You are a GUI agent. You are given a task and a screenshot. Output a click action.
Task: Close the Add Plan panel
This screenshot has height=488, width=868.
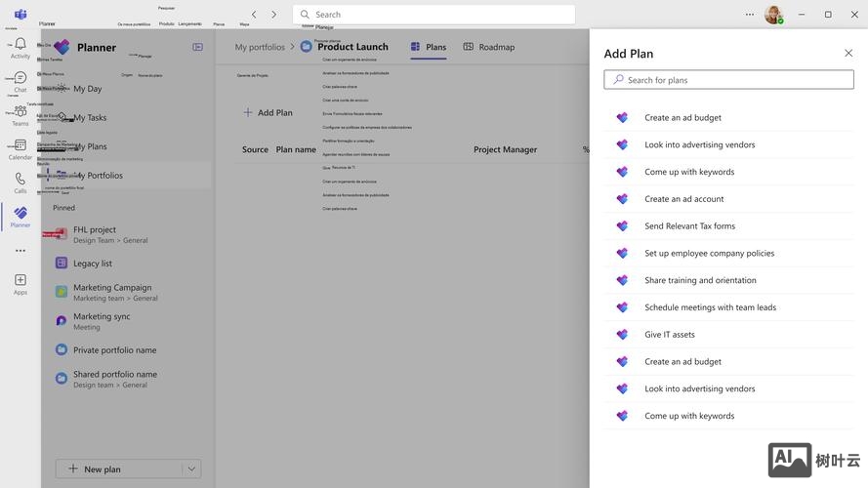847,54
